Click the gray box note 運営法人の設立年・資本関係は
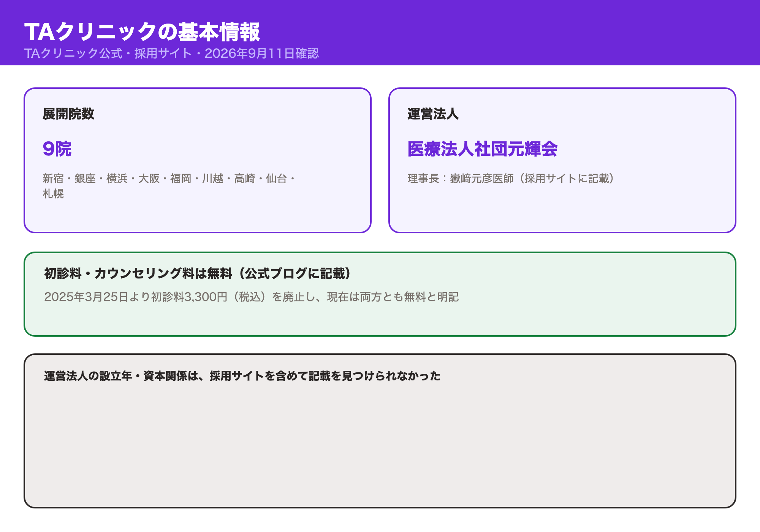 pyautogui.click(x=242, y=376)
